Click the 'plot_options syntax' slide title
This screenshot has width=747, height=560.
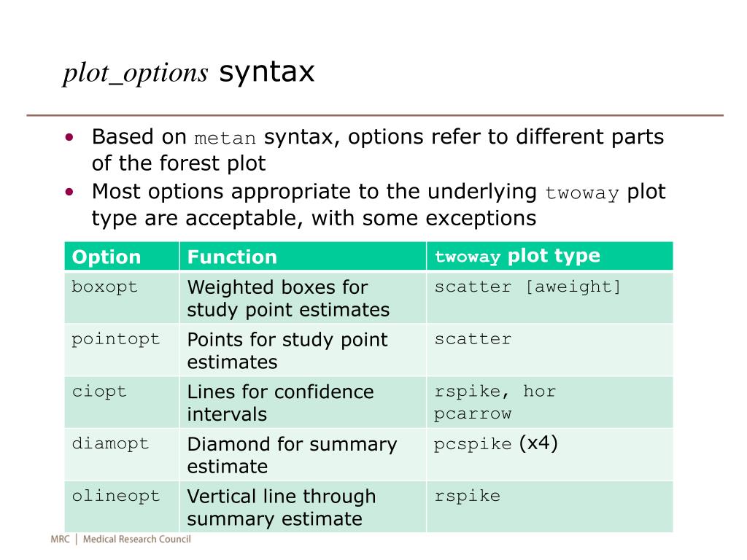pos(189,72)
